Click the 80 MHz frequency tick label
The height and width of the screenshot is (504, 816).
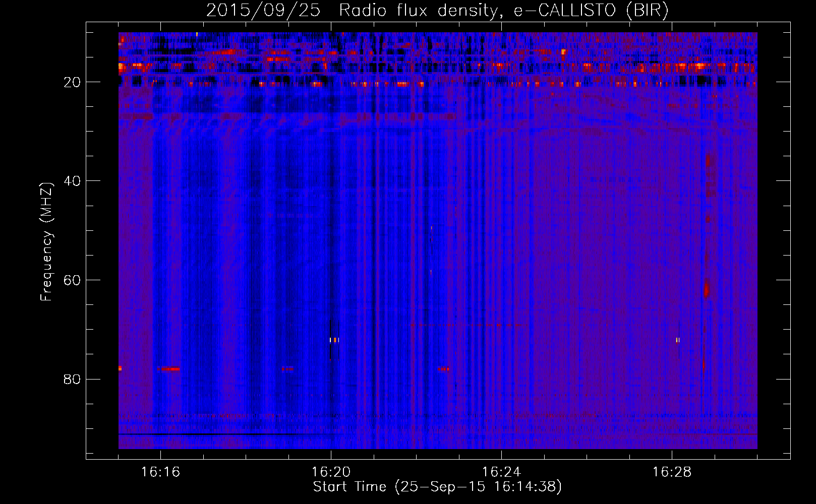pyautogui.click(x=73, y=379)
